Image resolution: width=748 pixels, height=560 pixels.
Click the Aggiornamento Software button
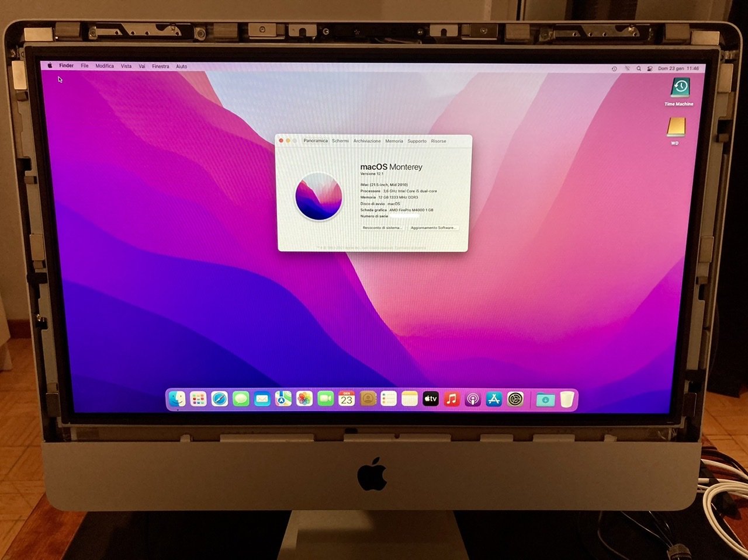tap(433, 228)
